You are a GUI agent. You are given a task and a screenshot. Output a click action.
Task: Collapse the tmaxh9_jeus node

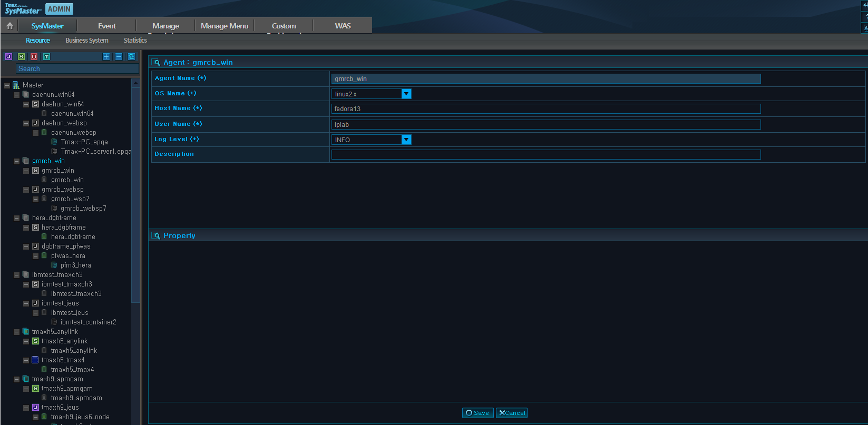(26, 408)
